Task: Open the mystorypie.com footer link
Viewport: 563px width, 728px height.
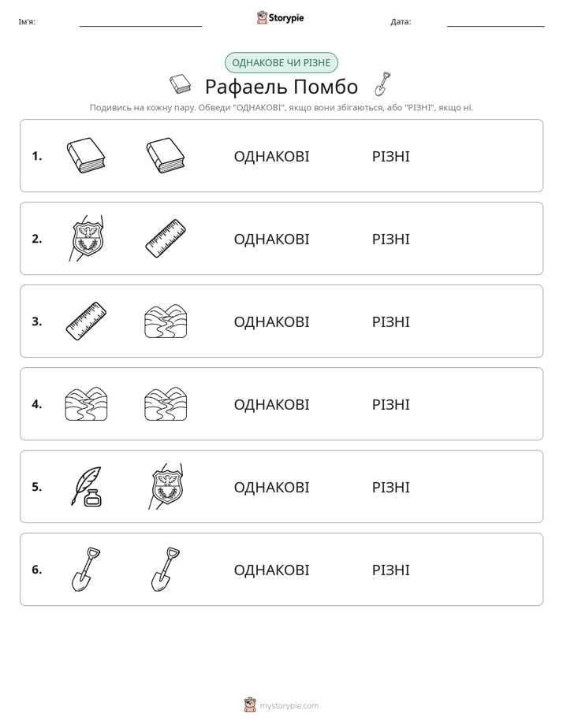Action: tap(289, 706)
